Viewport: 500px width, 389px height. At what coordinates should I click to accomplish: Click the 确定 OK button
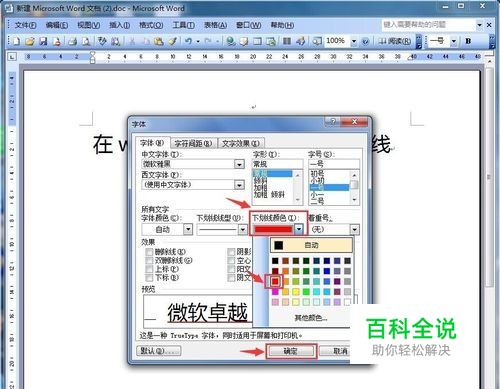tap(291, 351)
